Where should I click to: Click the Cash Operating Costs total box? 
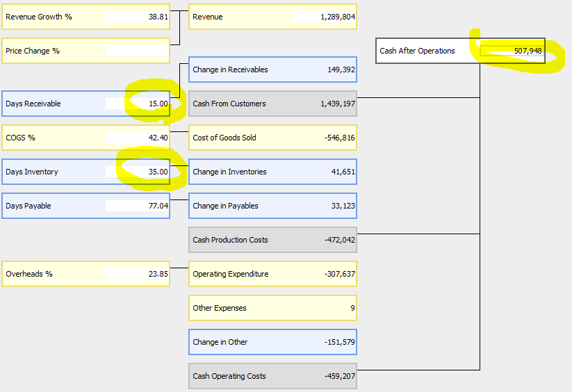point(272,376)
